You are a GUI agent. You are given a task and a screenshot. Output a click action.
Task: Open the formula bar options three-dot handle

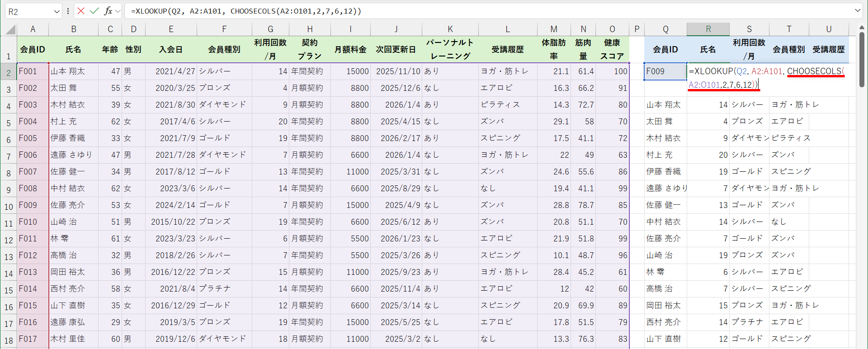68,11
